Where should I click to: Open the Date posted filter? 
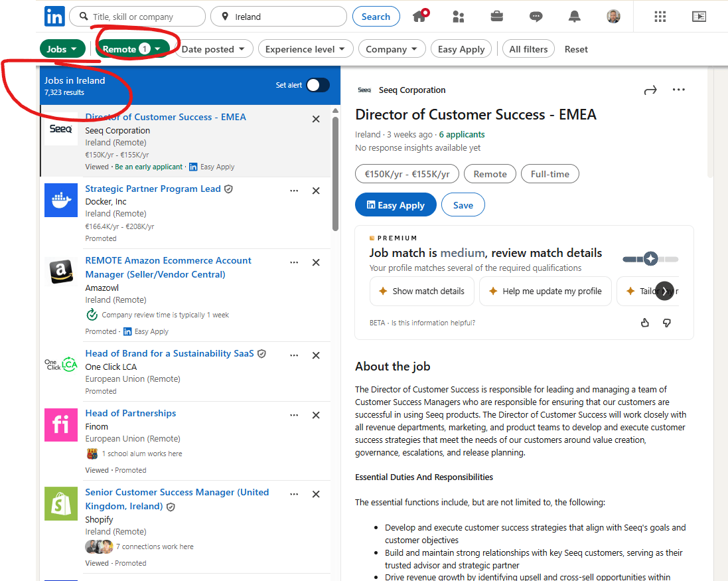(213, 48)
